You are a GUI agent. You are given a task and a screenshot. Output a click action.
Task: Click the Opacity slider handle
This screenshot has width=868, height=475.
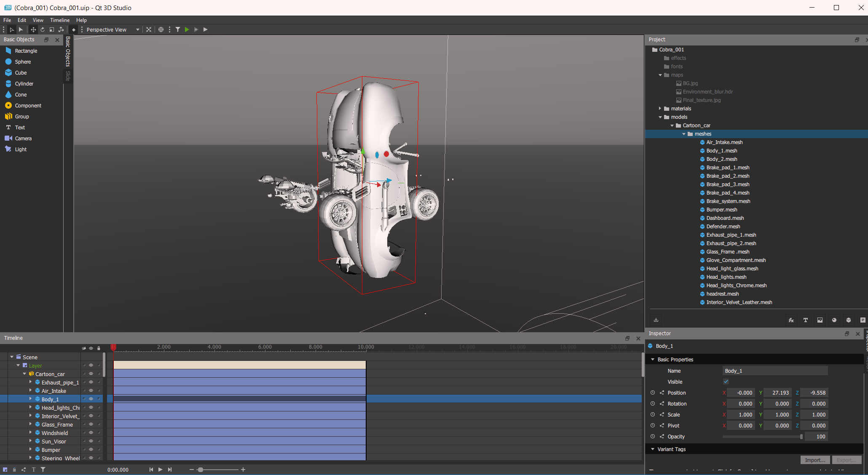pyautogui.click(x=801, y=437)
